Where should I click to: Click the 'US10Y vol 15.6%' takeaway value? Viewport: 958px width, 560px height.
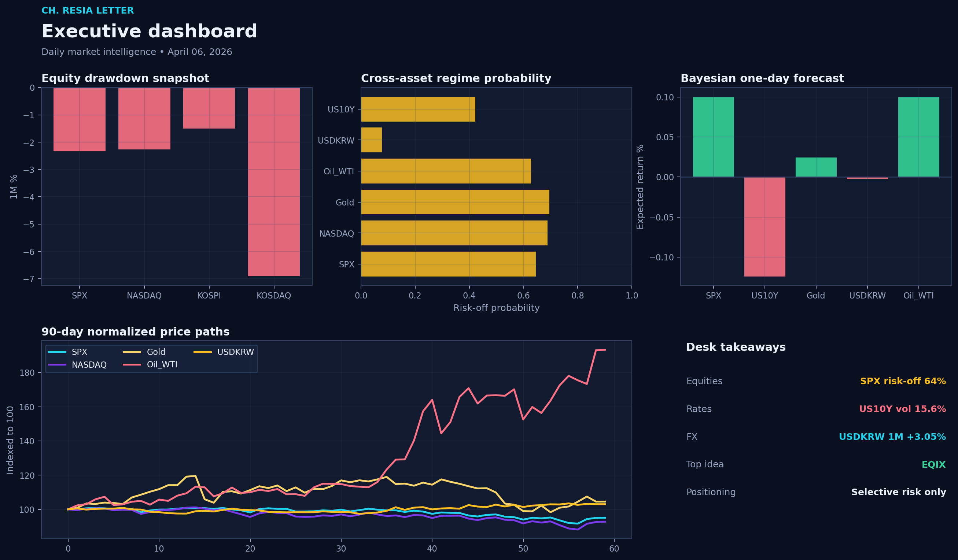[x=902, y=409]
